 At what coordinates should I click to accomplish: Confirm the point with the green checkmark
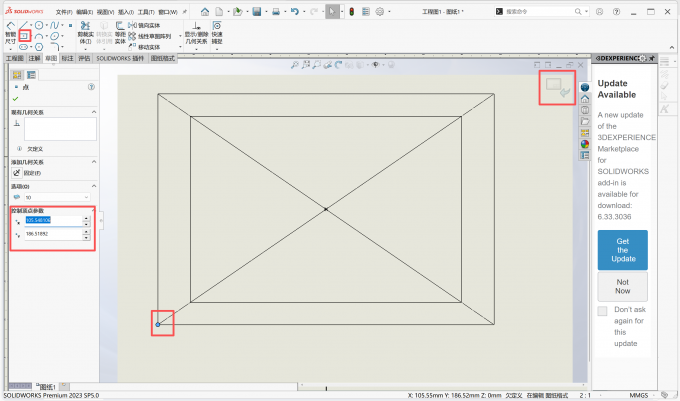pyautogui.click(x=15, y=99)
